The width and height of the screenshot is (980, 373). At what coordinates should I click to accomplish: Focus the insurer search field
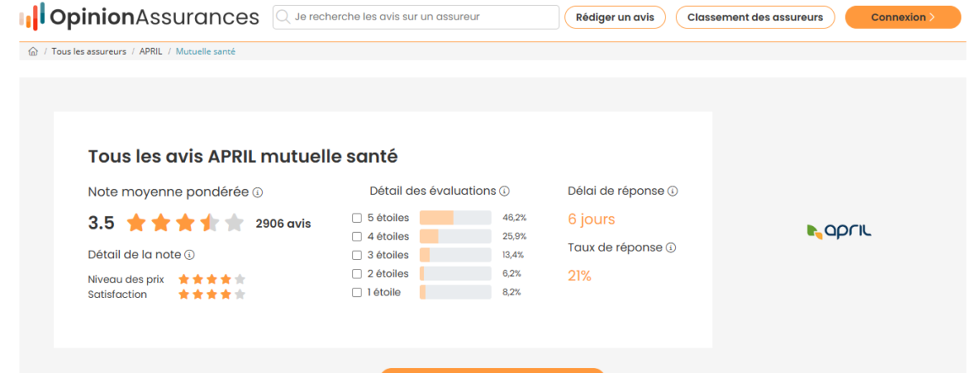pyautogui.click(x=416, y=18)
